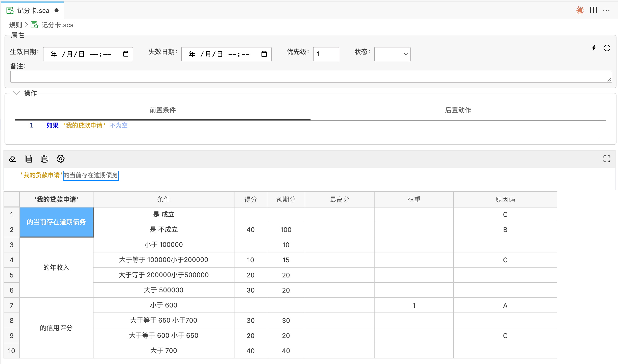618x364 pixels.
Task: Click the refresh icon in 属性 panel
Action: tap(607, 48)
